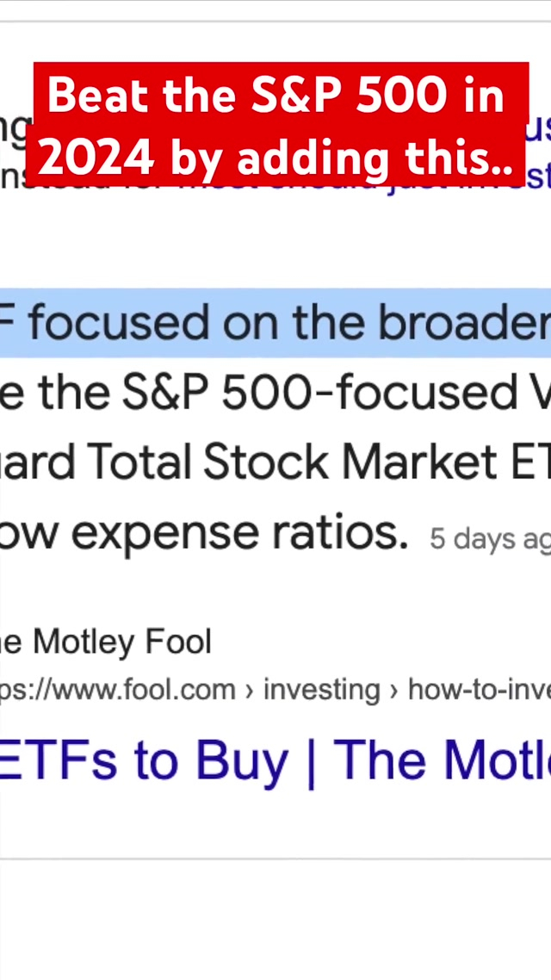Screen dimensions: 551x980
Task: Click the divider line below the search result
Action: [x=275, y=858]
